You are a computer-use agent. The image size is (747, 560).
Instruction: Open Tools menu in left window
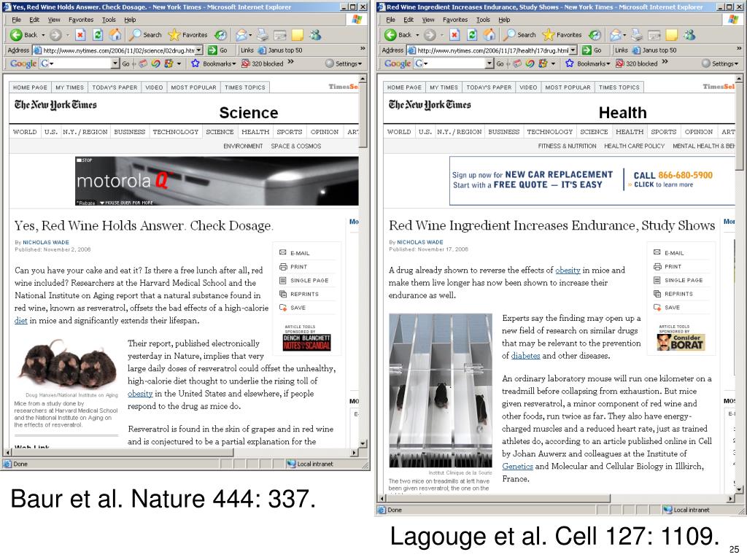click(x=109, y=20)
